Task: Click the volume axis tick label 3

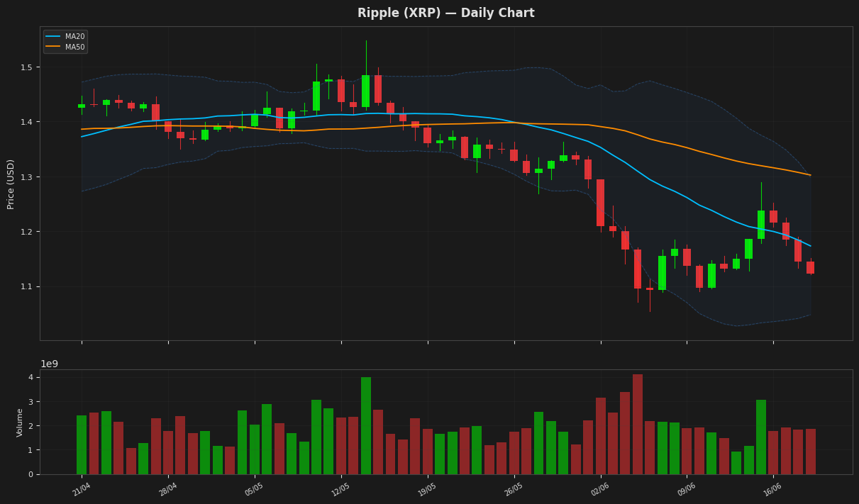Action: [31, 402]
